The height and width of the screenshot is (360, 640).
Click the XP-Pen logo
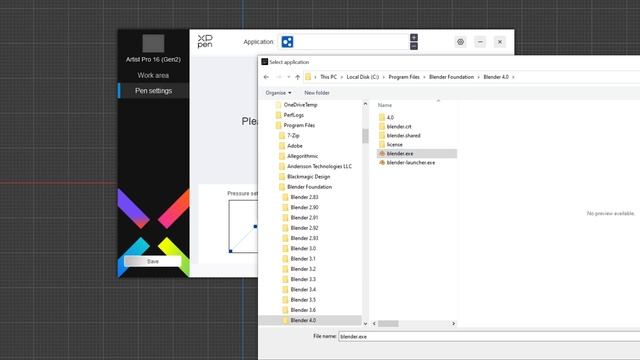pyautogui.click(x=205, y=41)
